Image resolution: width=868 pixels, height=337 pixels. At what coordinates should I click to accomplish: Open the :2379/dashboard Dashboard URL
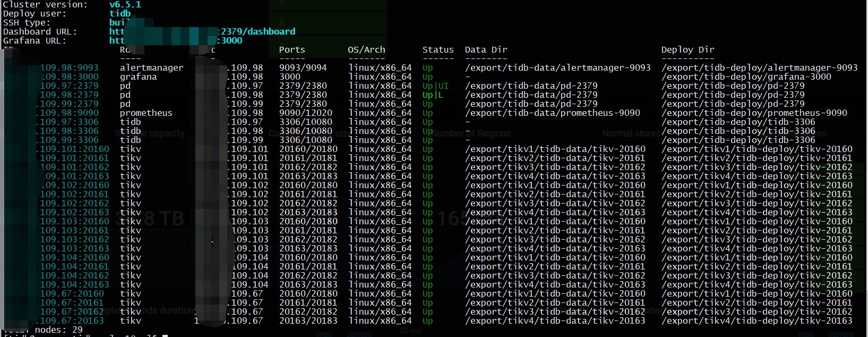pyautogui.click(x=259, y=31)
